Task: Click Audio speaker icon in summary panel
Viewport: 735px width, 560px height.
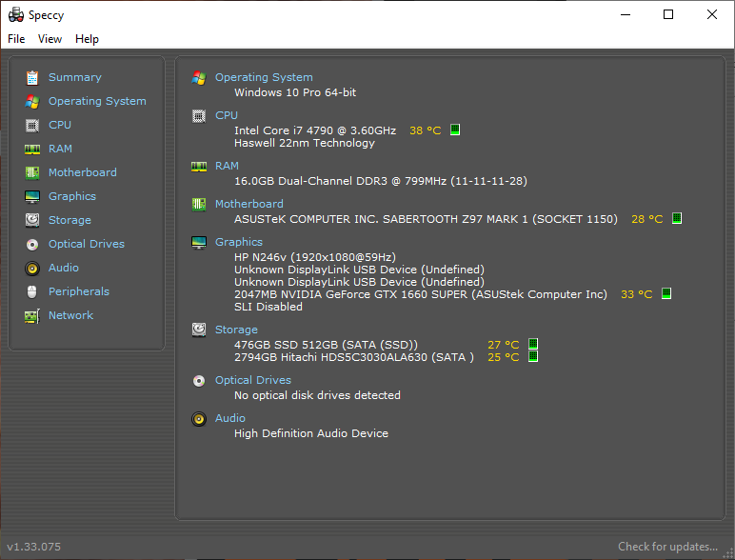Action: click(199, 419)
